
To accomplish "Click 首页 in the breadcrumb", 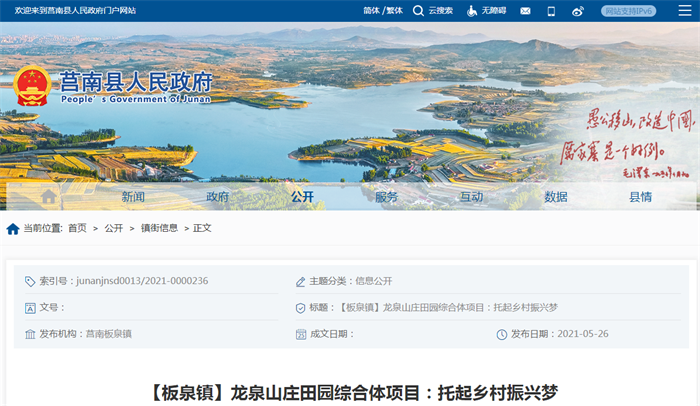I will 77,229.
